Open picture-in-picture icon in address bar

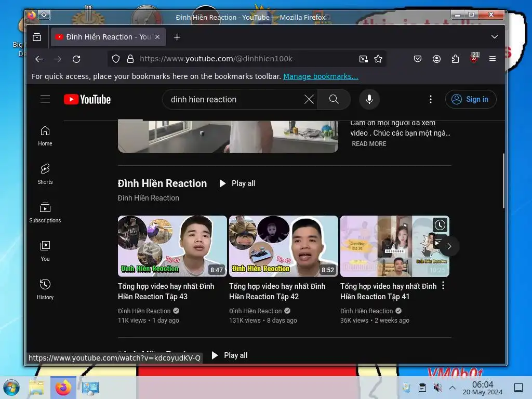pyautogui.click(x=363, y=59)
